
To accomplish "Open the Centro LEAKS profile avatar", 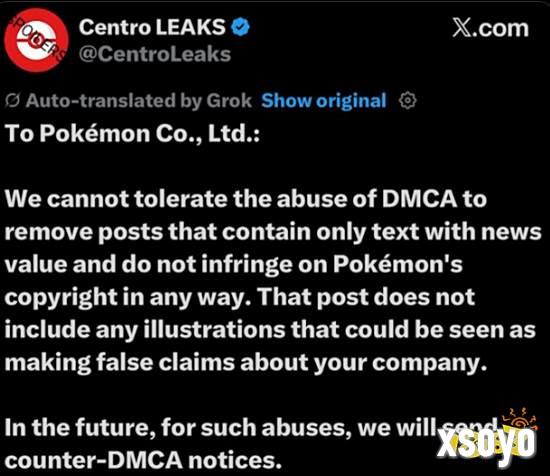I will click(36, 40).
